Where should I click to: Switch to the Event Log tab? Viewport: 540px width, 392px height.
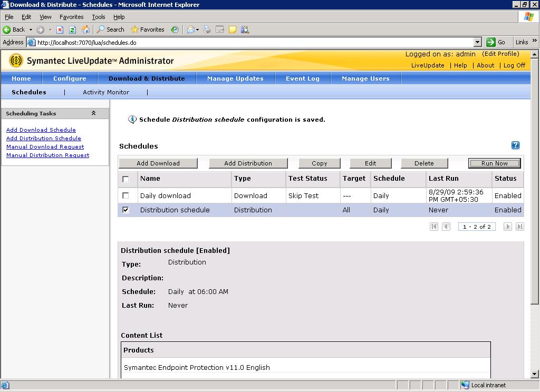pyautogui.click(x=302, y=79)
